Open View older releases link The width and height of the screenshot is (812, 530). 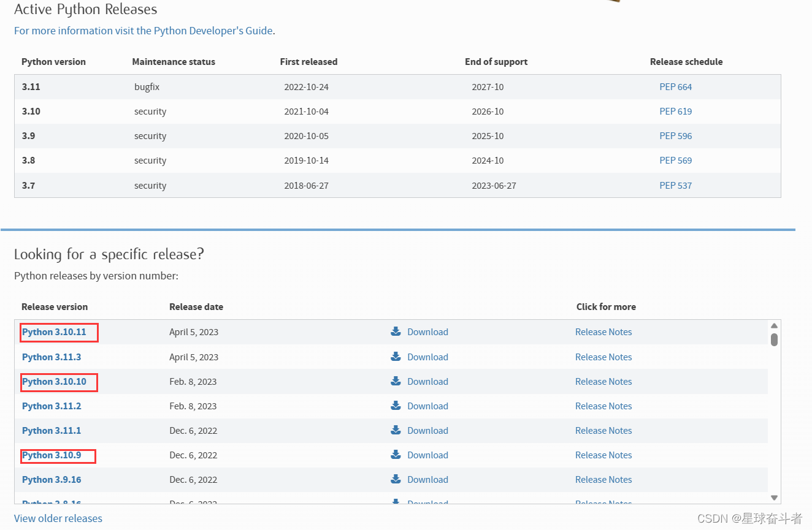[58, 518]
